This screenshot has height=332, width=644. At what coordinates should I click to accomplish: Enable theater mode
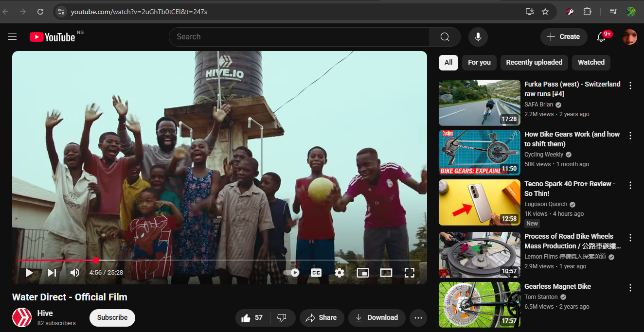(x=386, y=273)
